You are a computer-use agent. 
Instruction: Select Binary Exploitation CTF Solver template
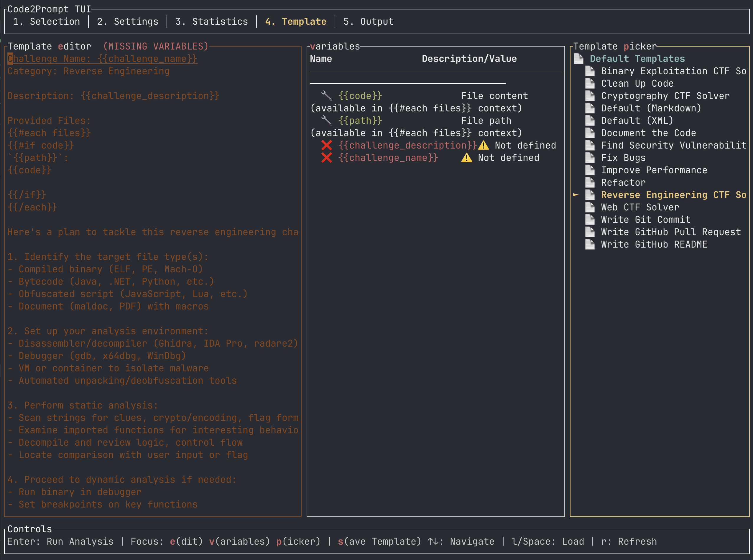[674, 71]
